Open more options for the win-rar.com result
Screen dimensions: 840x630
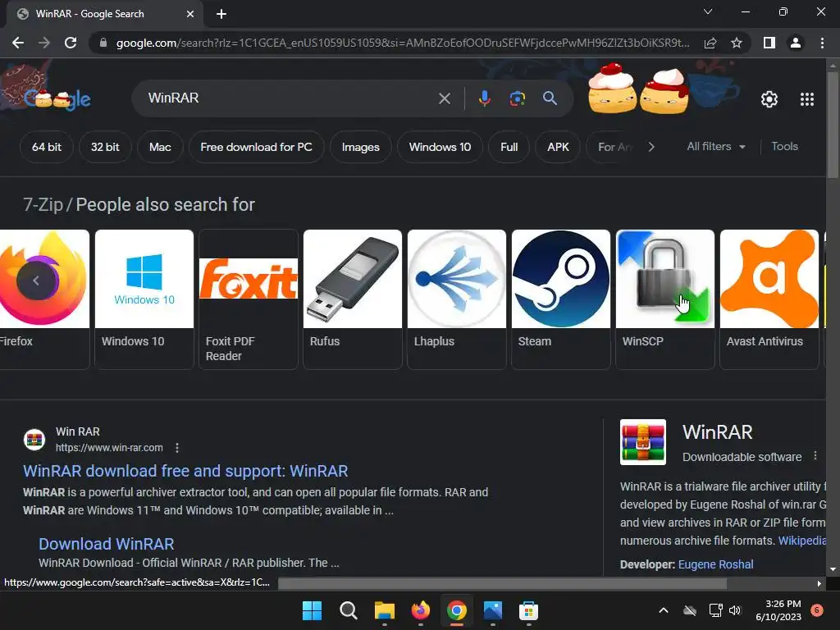(177, 448)
